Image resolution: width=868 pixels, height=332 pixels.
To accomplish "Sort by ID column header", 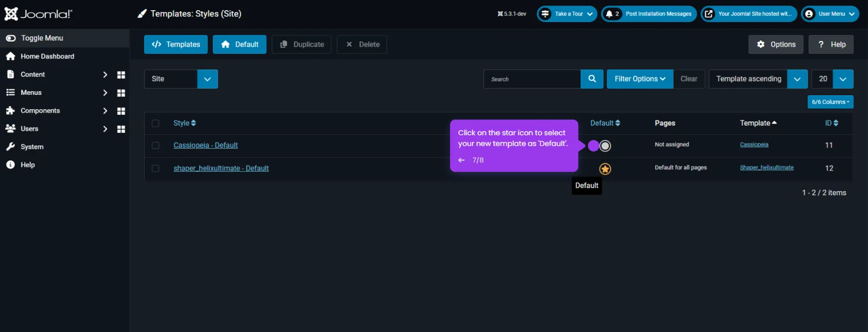I will [832, 123].
